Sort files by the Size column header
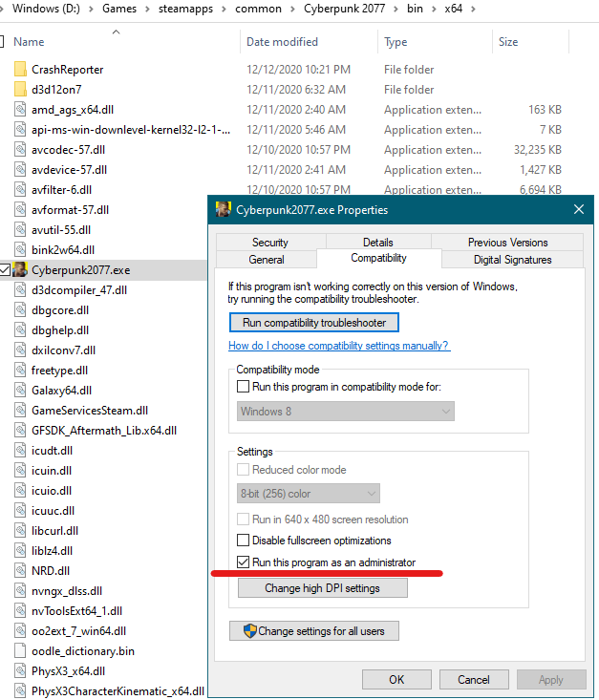 [508, 41]
